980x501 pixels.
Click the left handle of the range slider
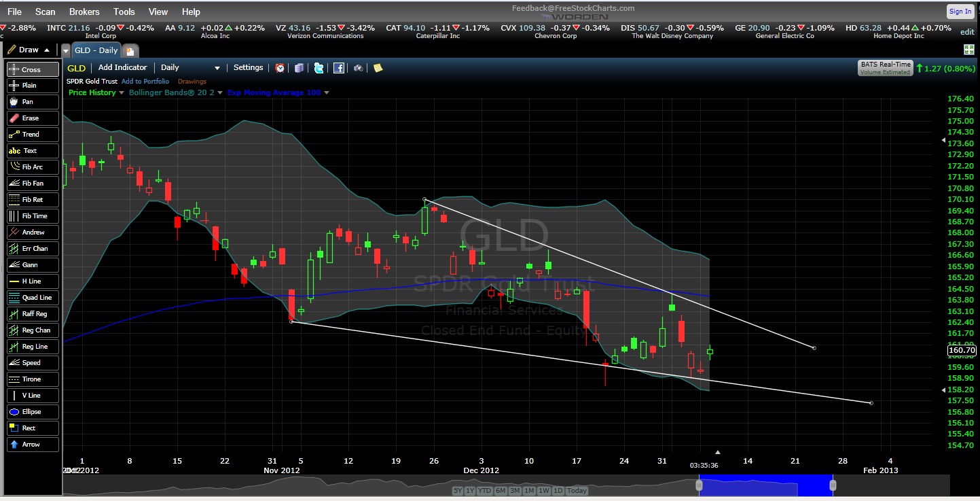click(699, 485)
